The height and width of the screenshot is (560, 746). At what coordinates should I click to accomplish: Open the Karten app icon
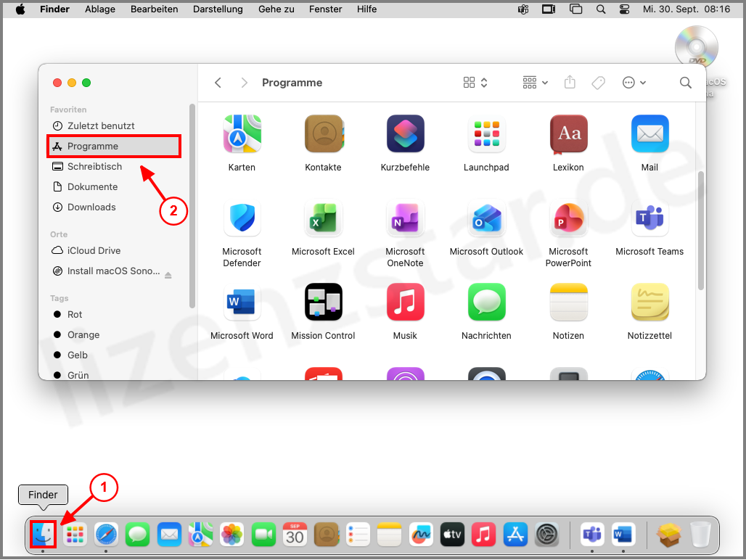(x=242, y=133)
